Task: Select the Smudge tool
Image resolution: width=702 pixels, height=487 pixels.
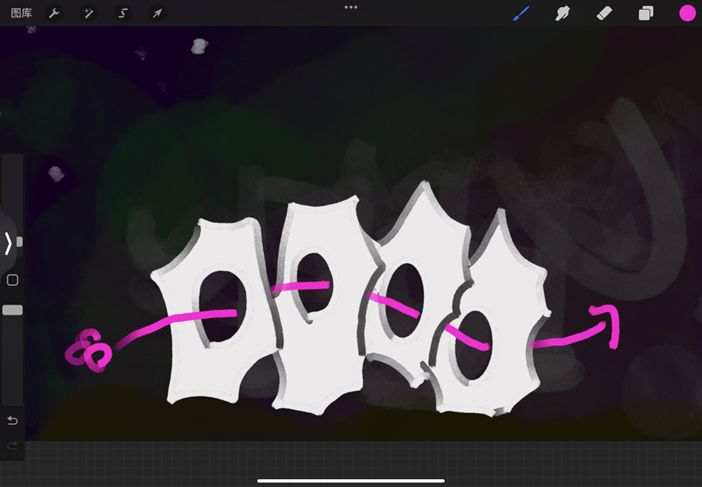Action: (x=562, y=13)
